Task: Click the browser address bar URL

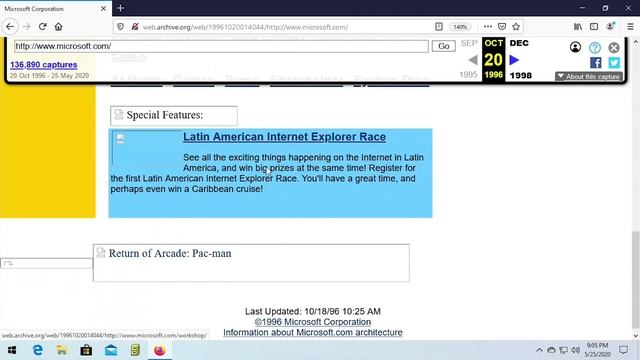Action: (x=245, y=27)
